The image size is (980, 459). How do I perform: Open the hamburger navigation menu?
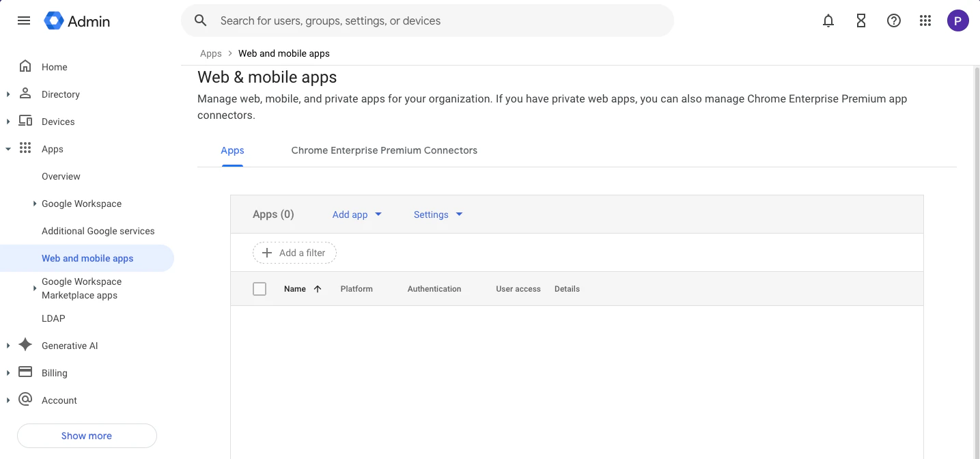pos(23,20)
